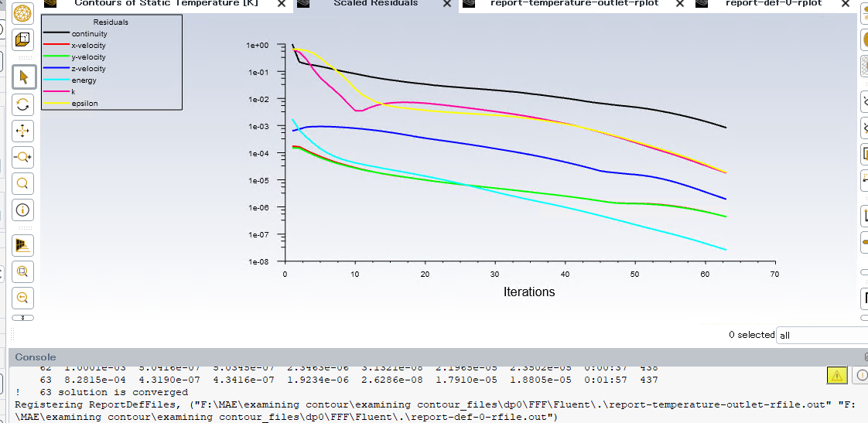Click the perspective grid view icon
Viewport: 868px width, 423px height.
pyautogui.click(x=22, y=245)
